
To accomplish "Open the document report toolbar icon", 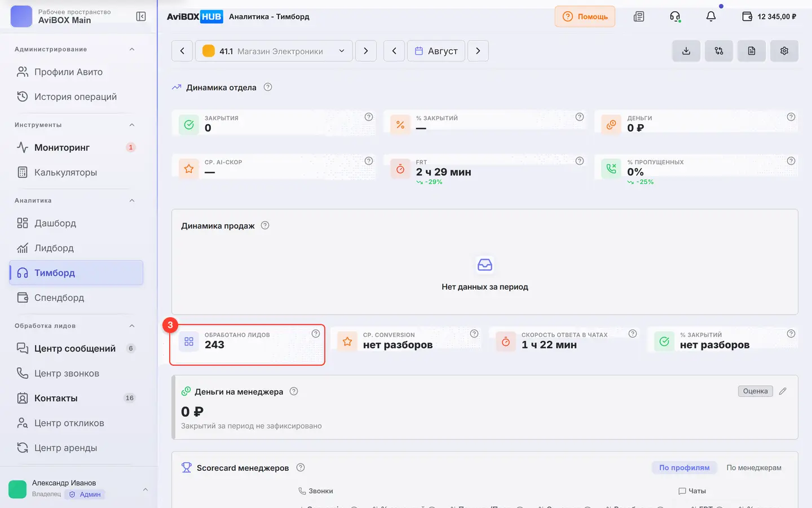I will click(752, 51).
